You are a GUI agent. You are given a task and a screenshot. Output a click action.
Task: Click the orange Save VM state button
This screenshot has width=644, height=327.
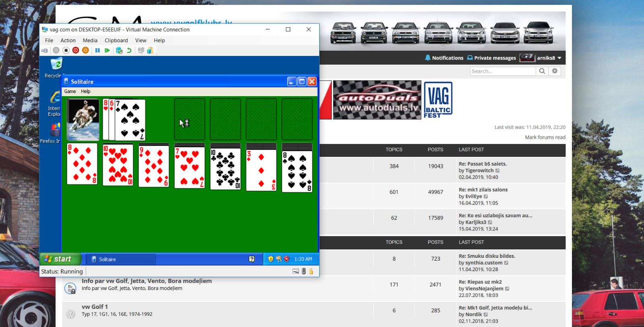(85, 50)
